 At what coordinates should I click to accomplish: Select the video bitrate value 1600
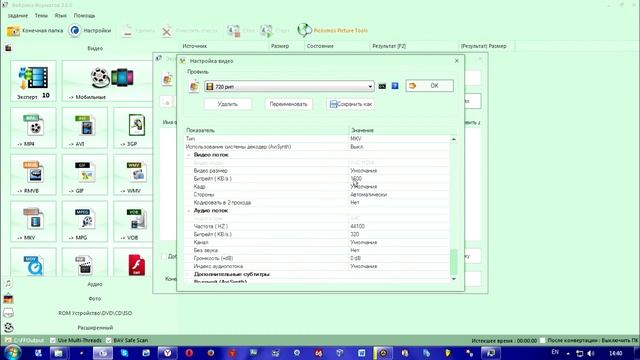pos(356,179)
